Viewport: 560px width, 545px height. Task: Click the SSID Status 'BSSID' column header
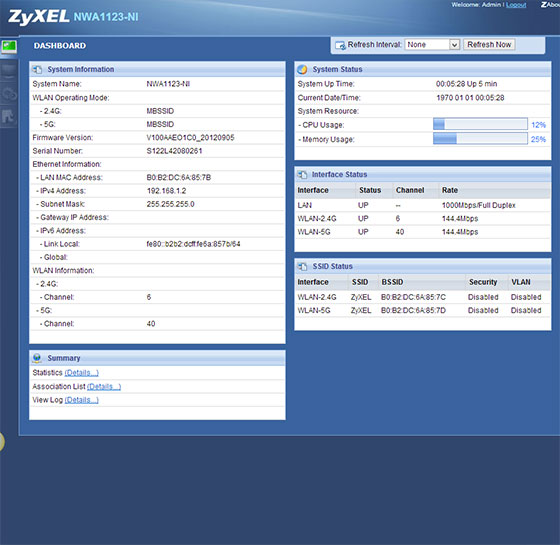pos(392,282)
